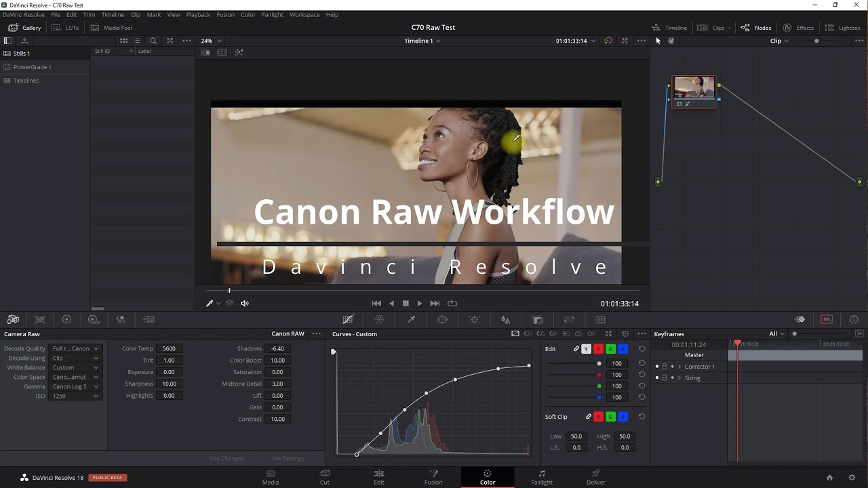Open the Decode Using dropdown

(x=75, y=358)
